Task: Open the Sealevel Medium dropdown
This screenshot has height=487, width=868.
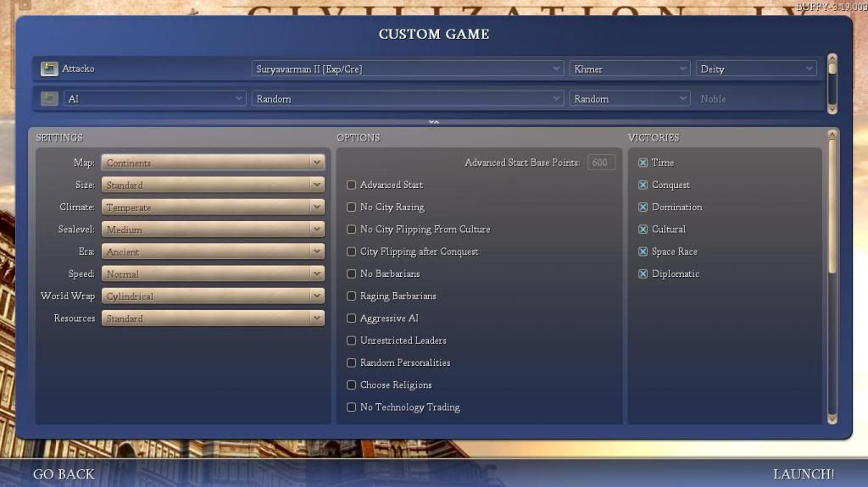Action: point(213,230)
